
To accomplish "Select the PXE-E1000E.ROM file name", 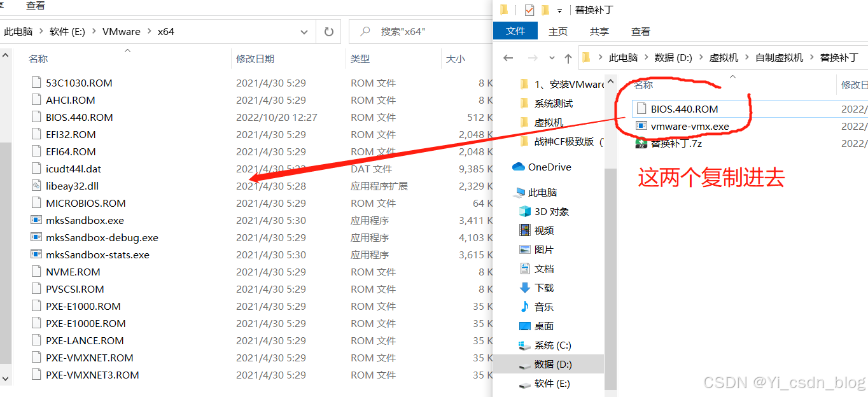I will click(x=85, y=323).
